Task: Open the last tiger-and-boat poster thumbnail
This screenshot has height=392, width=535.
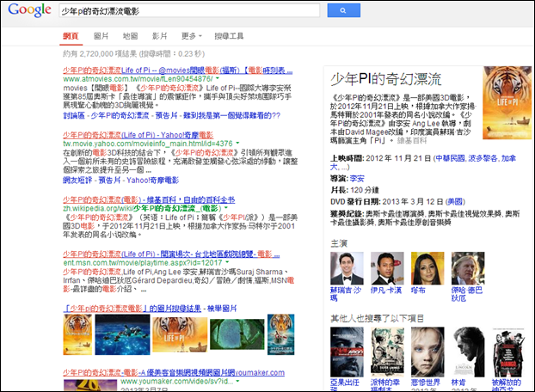Action: point(280,334)
